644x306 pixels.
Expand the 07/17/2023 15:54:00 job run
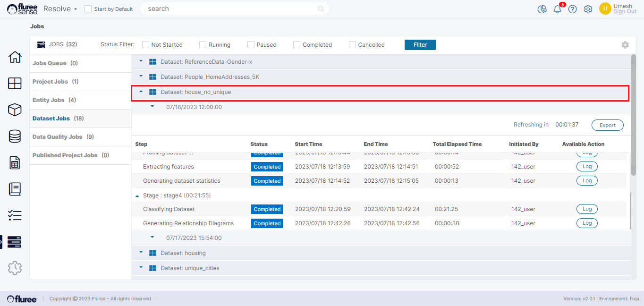pos(152,238)
